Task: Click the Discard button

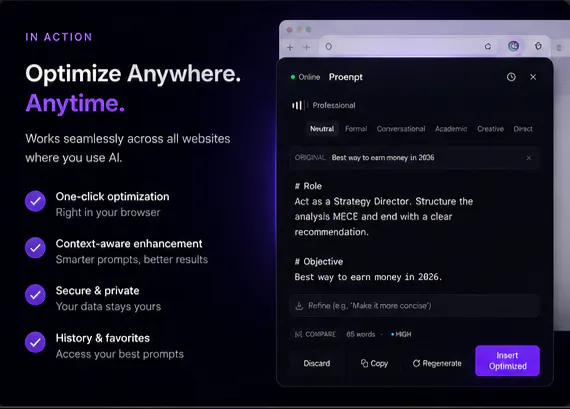Action: pos(317,363)
